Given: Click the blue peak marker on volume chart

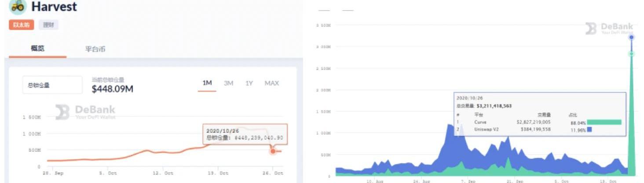Looking at the screenshot, I should (x=631, y=37).
